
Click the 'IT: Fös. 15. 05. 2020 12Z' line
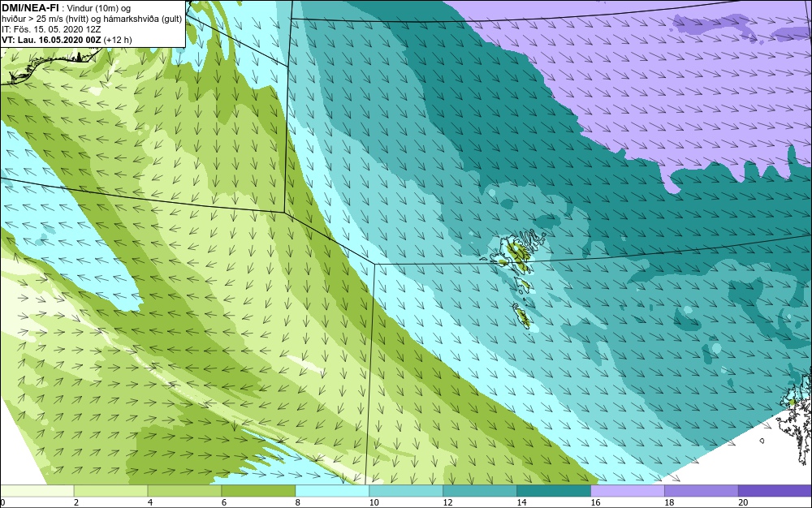click(51, 29)
